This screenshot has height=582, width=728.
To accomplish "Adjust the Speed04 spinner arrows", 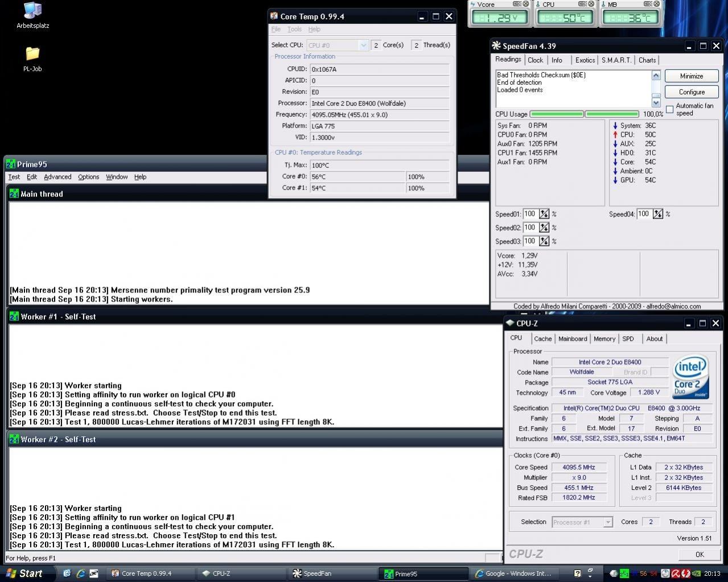I will point(659,214).
